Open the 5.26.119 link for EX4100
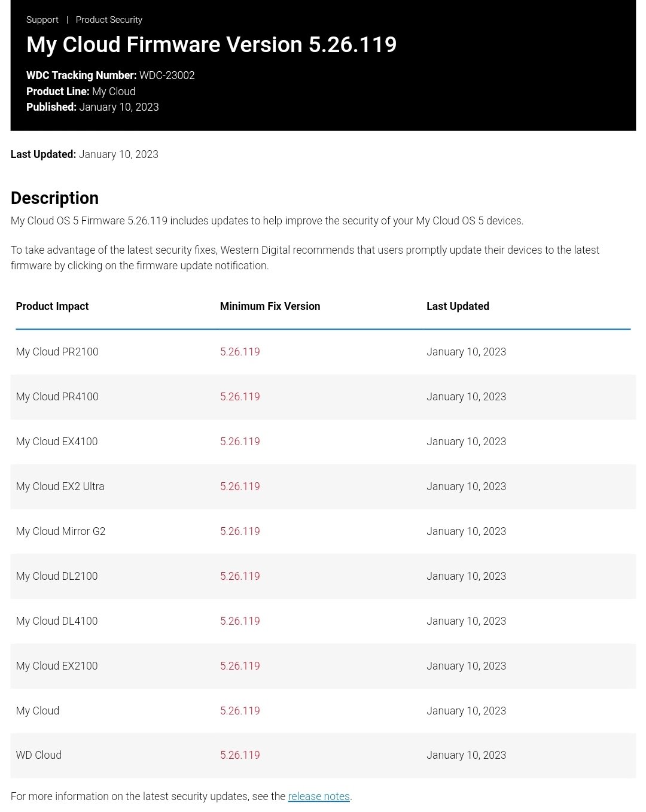 [x=240, y=442]
